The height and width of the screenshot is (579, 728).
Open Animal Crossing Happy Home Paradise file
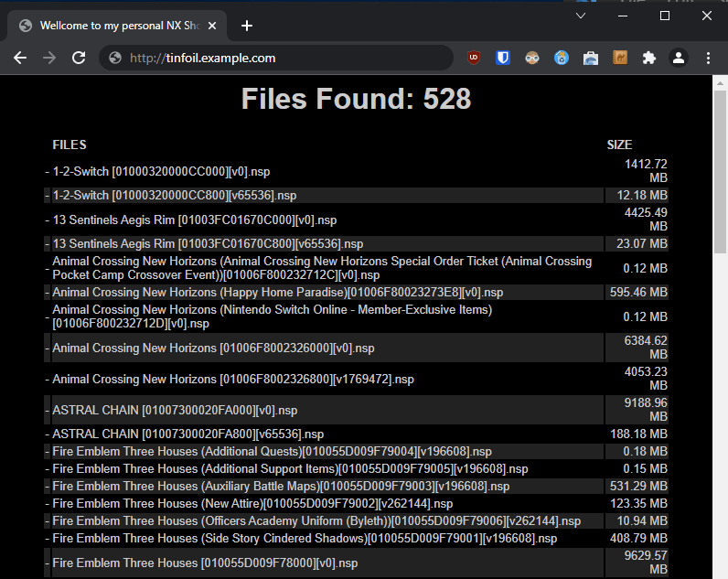[278, 292]
